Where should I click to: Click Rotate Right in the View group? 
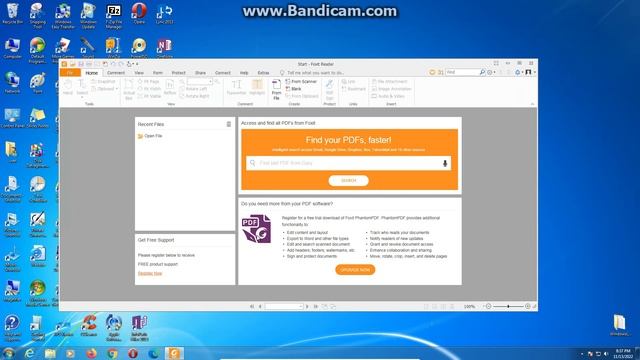(x=195, y=96)
